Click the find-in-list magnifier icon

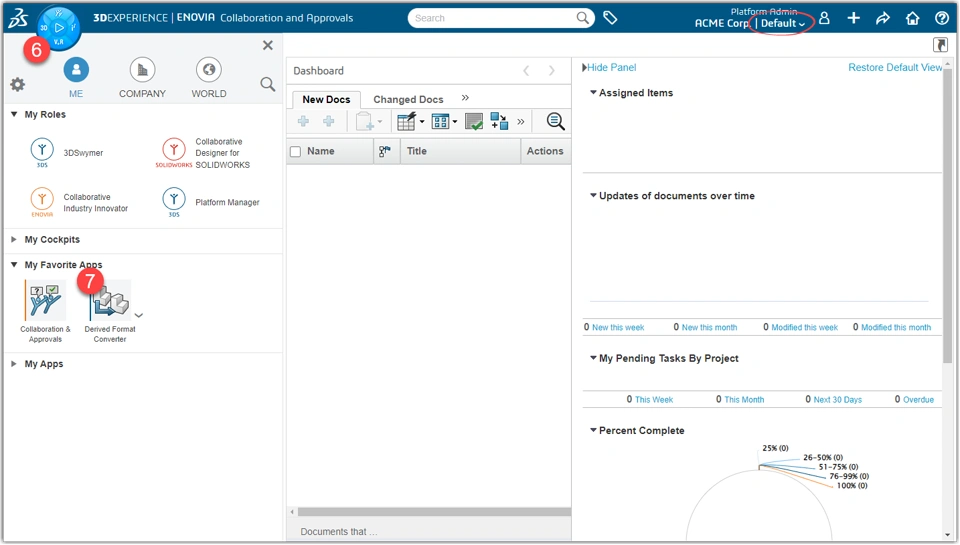coord(555,121)
